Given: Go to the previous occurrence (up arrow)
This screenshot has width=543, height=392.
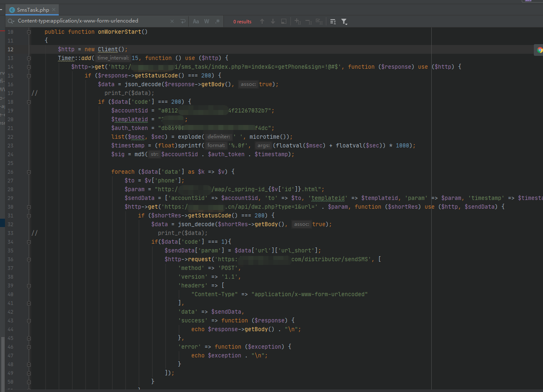Looking at the screenshot, I should 262,21.
